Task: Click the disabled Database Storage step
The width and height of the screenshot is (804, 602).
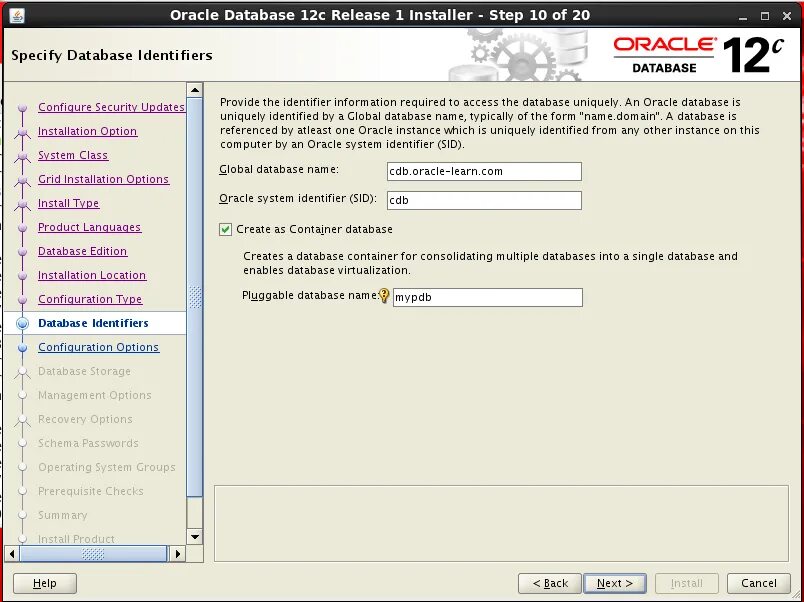Action: click(84, 371)
